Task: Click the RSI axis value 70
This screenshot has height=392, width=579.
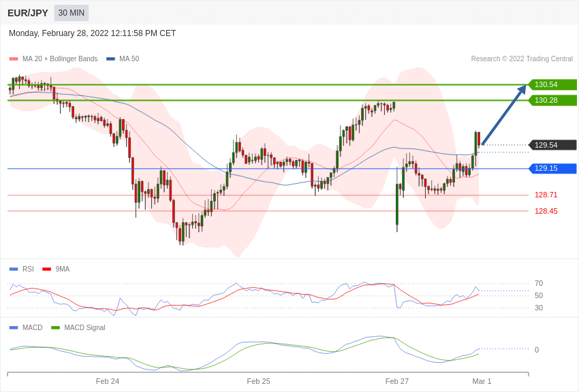Action: (539, 283)
